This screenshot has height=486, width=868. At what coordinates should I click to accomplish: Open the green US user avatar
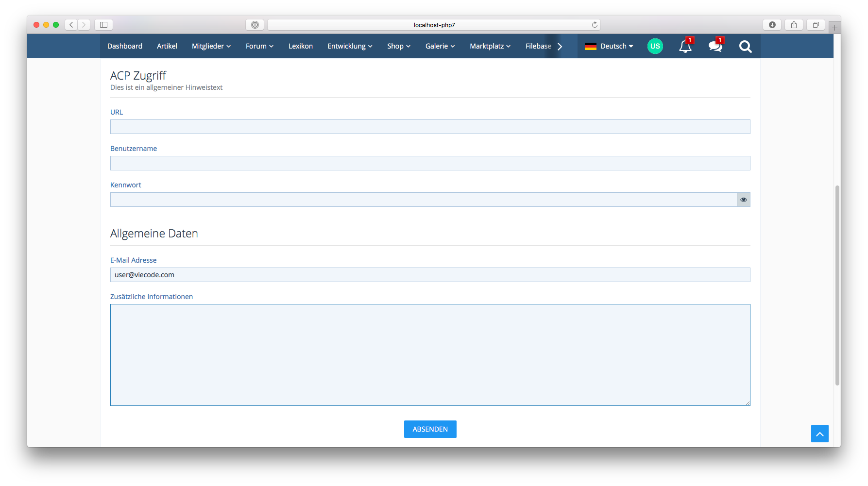655,46
